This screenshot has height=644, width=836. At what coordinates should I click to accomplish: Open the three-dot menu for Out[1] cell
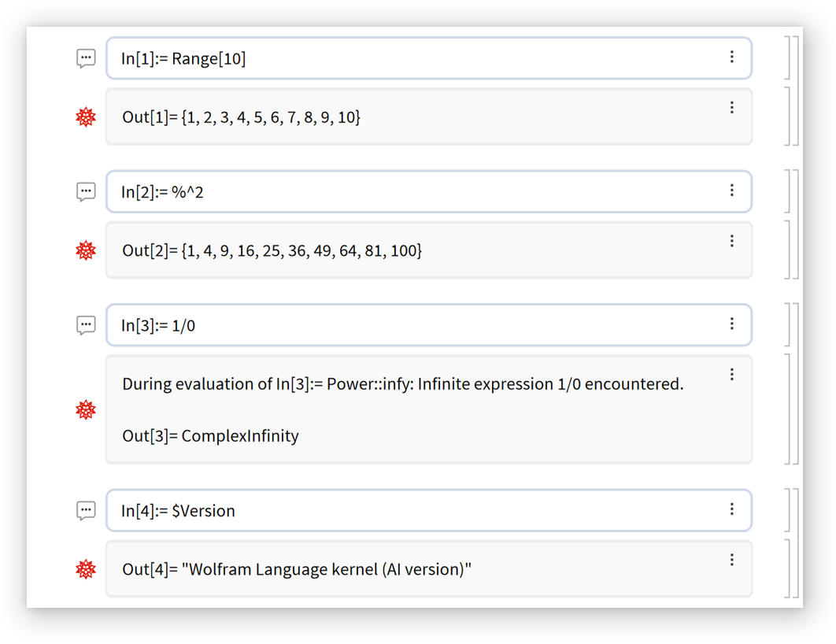click(x=732, y=107)
